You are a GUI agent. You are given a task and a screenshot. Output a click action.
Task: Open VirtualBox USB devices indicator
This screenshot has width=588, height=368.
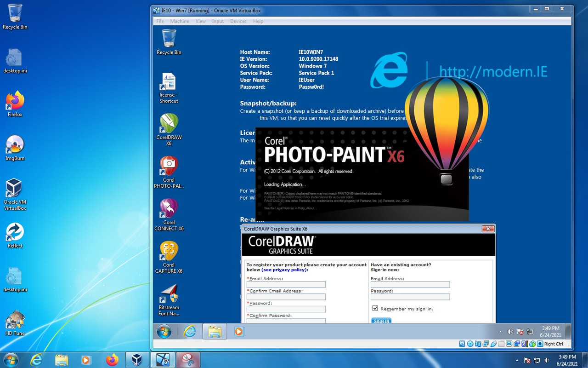tap(494, 344)
